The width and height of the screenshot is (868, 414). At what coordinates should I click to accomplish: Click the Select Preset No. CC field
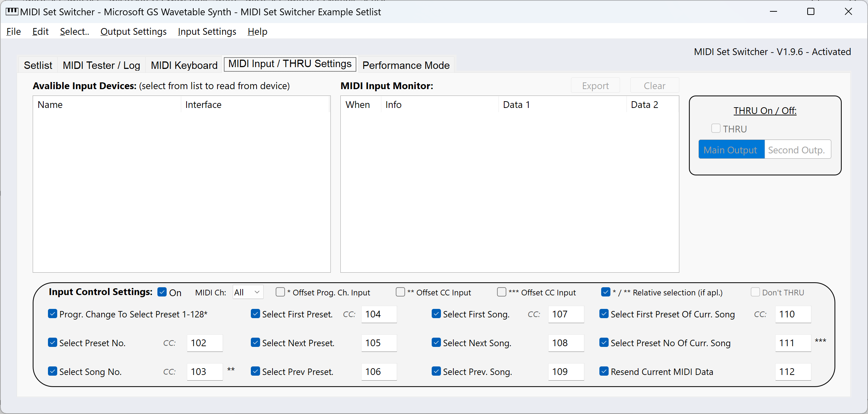tap(204, 343)
